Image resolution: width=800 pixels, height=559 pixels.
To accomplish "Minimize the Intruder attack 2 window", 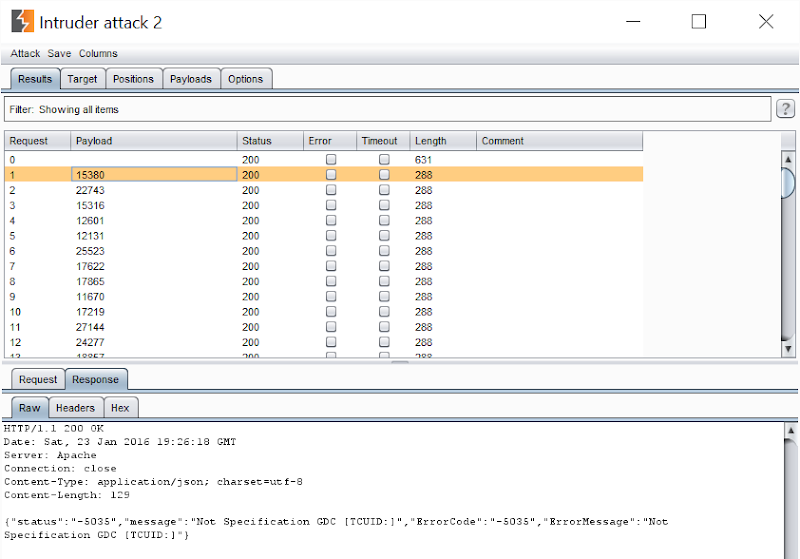I will pyautogui.click(x=633, y=21).
